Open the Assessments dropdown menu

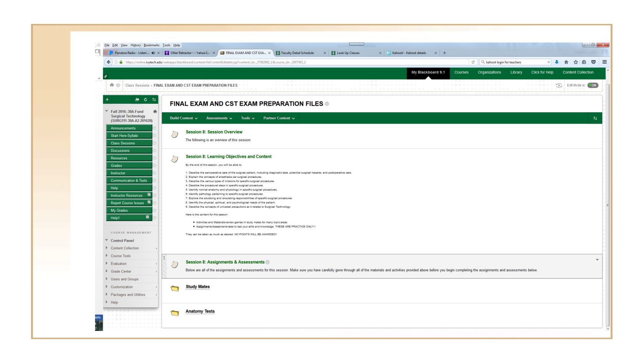pos(219,118)
